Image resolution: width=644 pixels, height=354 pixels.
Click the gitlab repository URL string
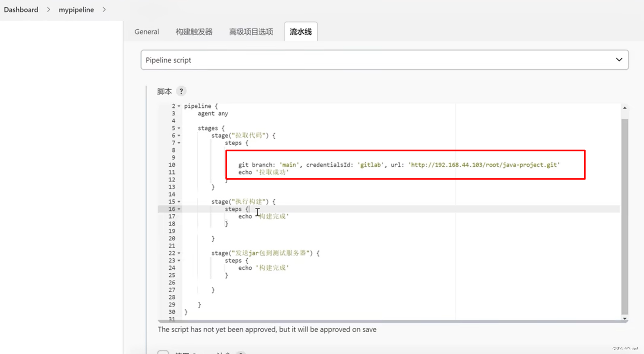pyautogui.click(x=484, y=165)
